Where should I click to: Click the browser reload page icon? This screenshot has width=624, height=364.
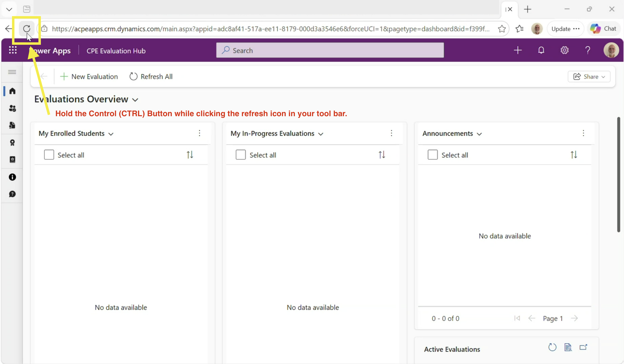pyautogui.click(x=26, y=29)
